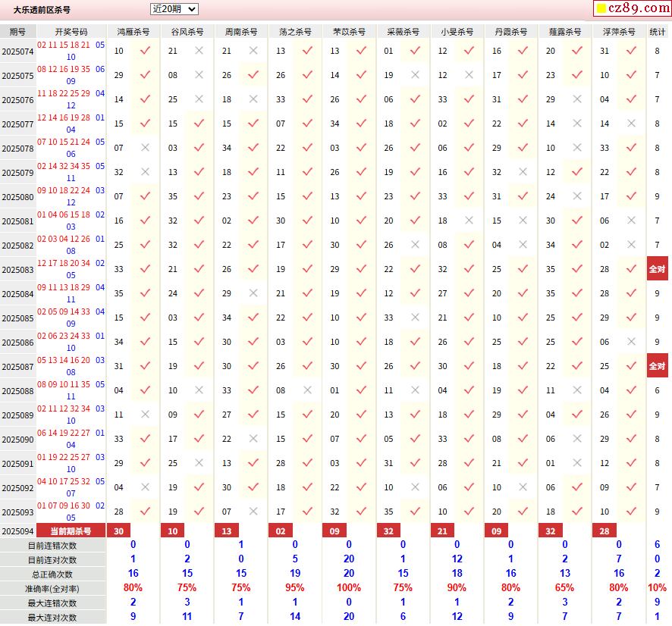Click the X mark for 采薇杀号 in row 2025082
Image resolution: width=672 pixels, height=626 pixels.
click(x=415, y=245)
